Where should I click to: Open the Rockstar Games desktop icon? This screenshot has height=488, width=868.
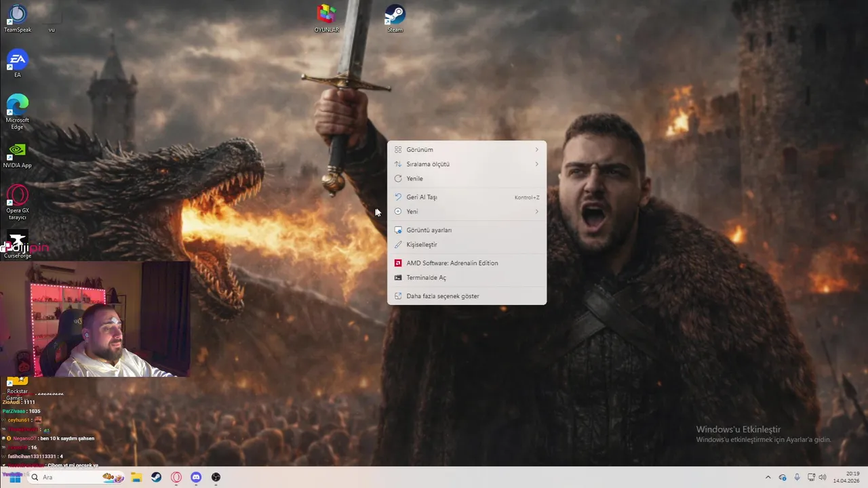18,388
